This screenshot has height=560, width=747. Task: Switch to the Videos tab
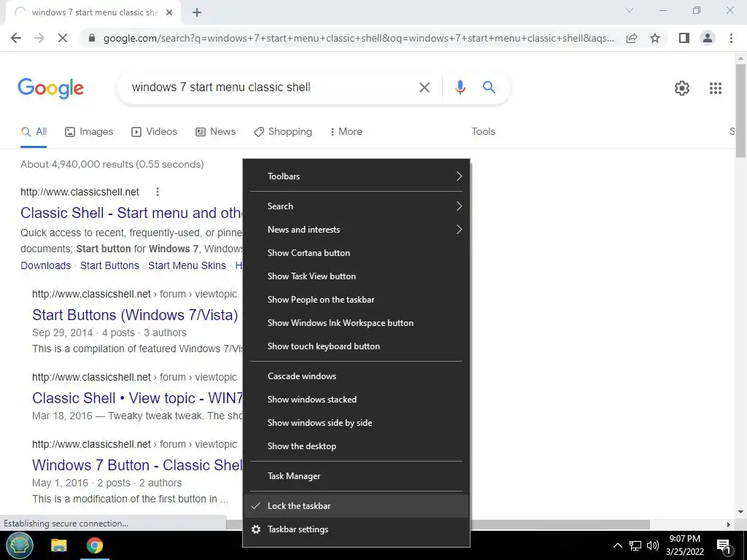[x=155, y=131]
